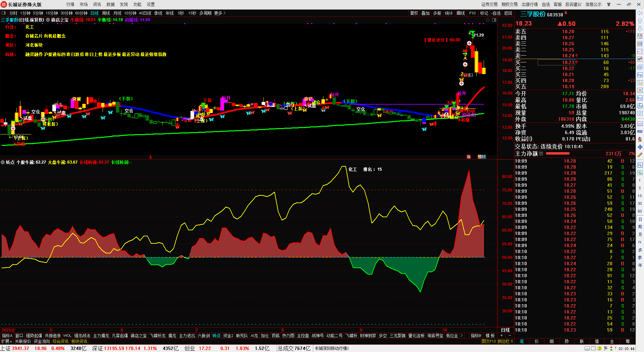Toggle the side panel icon above chart

tap(494, 20)
